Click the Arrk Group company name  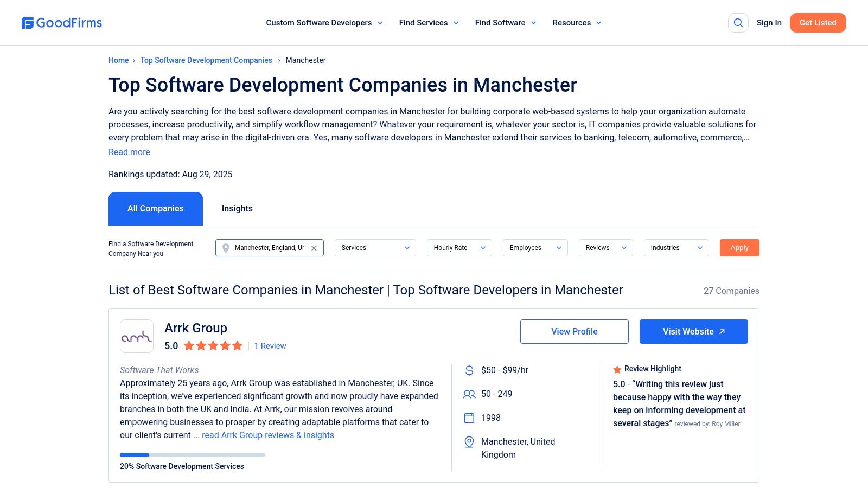(196, 328)
